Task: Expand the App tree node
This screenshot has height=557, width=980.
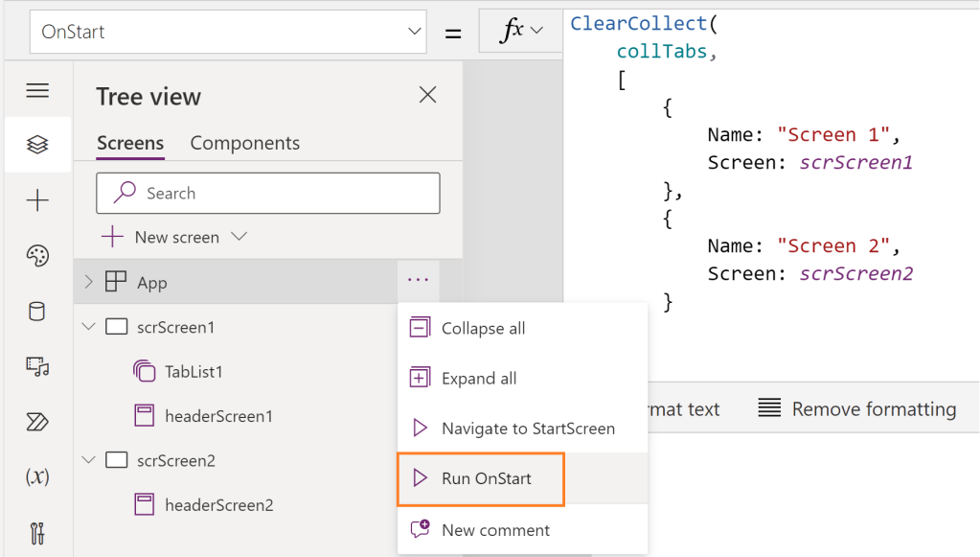Action: coord(88,282)
